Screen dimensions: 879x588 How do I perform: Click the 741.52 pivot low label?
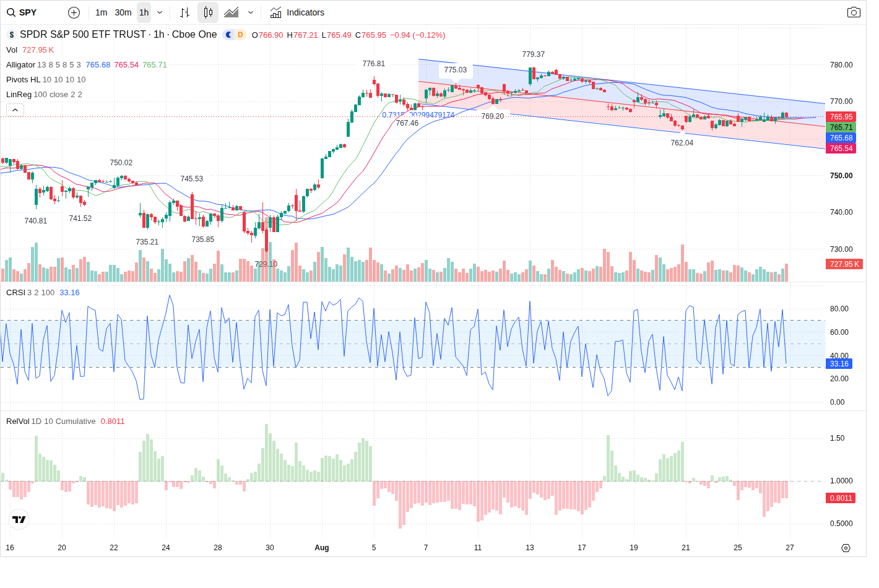[x=80, y=218]
